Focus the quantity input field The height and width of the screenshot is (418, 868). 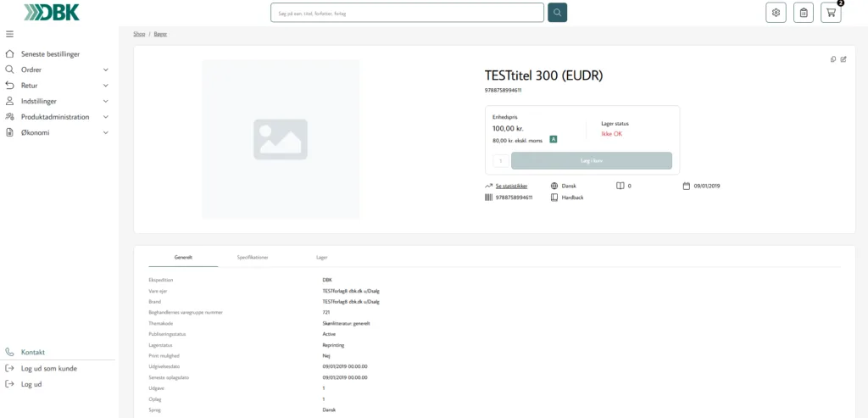(500, 161)
